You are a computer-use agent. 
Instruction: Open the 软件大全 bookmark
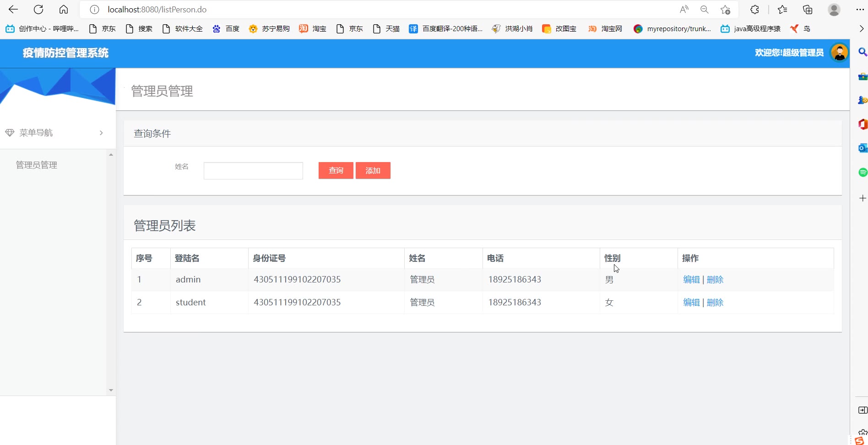[x=183, y=29]
